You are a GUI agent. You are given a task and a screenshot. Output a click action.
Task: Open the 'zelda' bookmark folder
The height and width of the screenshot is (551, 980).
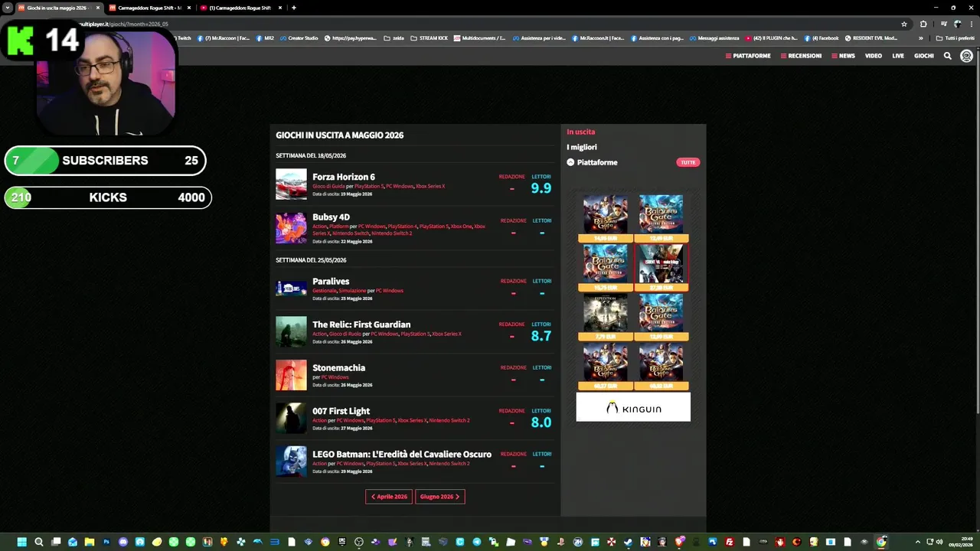tap(394, 38)
